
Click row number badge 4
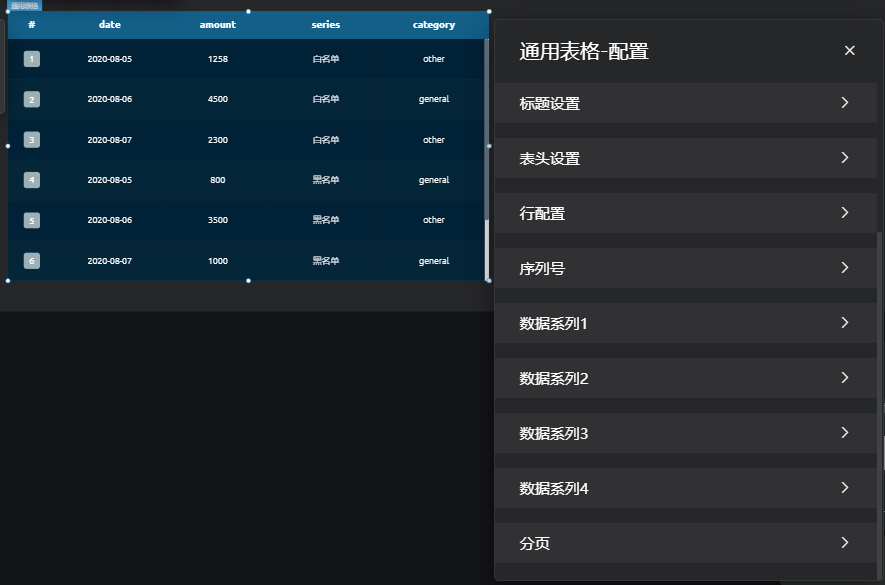pos(32,180)
